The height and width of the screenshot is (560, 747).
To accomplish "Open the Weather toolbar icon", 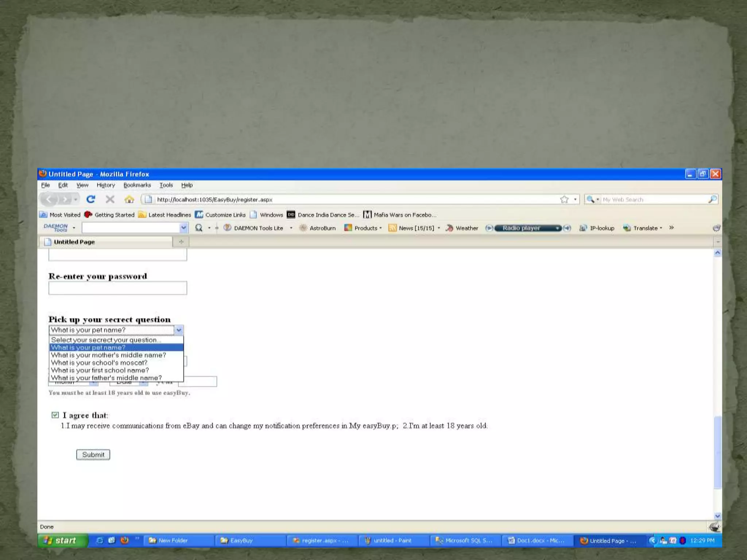I will click(x=449, y=228).
